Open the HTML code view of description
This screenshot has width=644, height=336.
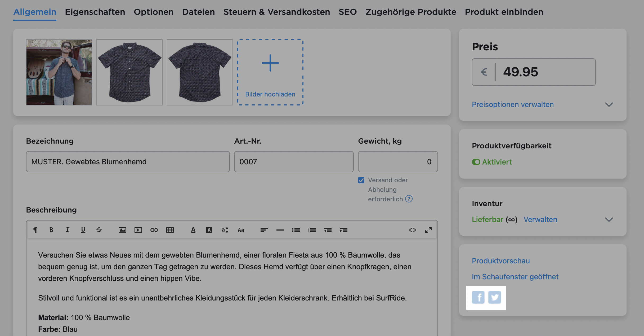coord(413,230)
